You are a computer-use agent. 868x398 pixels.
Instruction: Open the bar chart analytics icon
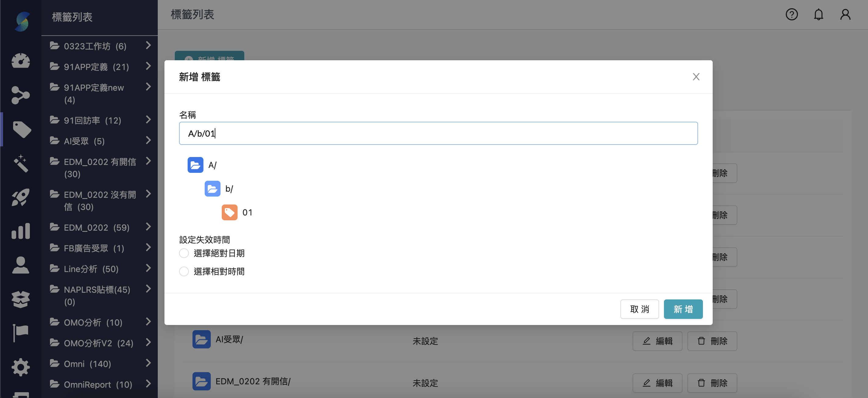20,231
